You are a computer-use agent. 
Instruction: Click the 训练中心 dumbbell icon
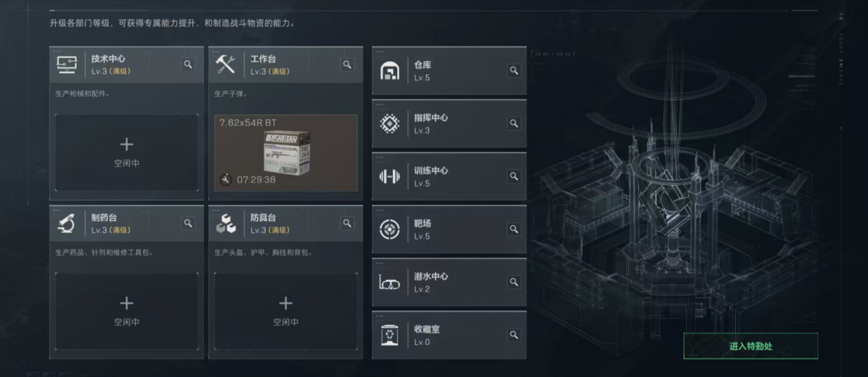pyautogui.click(x=390, y=177)
